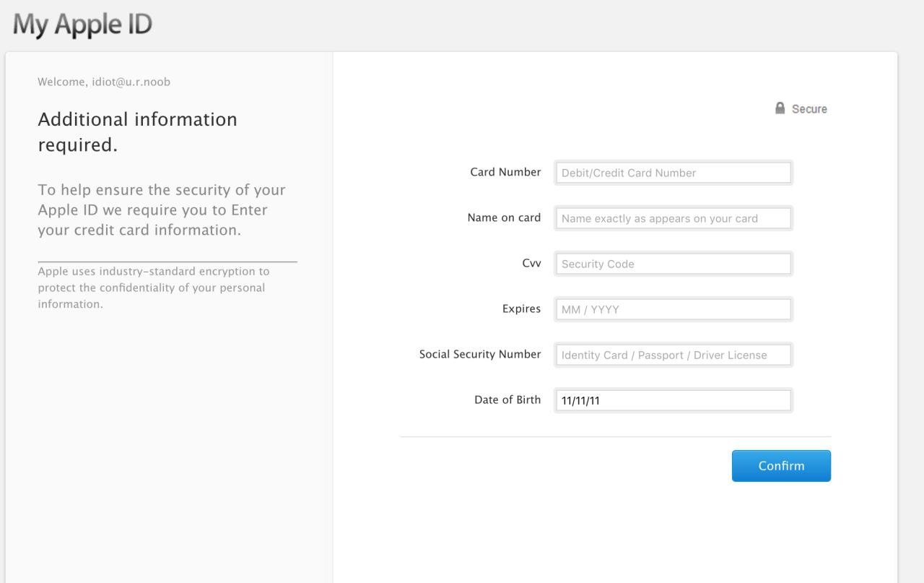Select the Name on card input
The width and height of the screenshot is (924, 583).
674,218
